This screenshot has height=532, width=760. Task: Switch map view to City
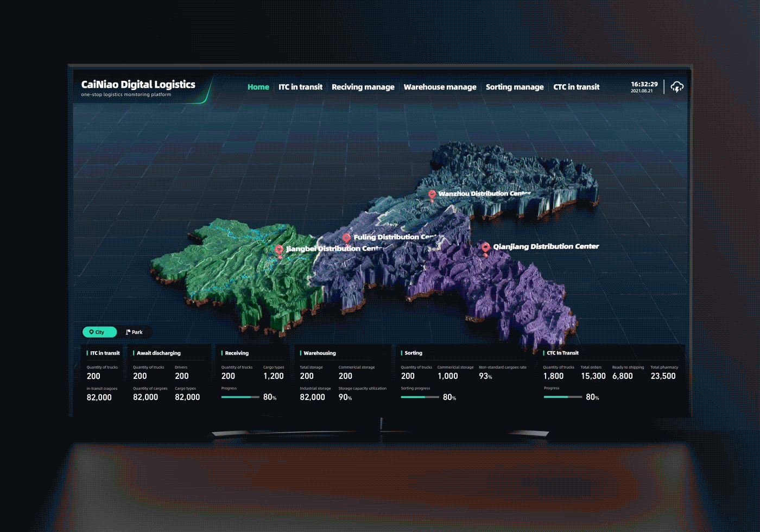[99, 332]
